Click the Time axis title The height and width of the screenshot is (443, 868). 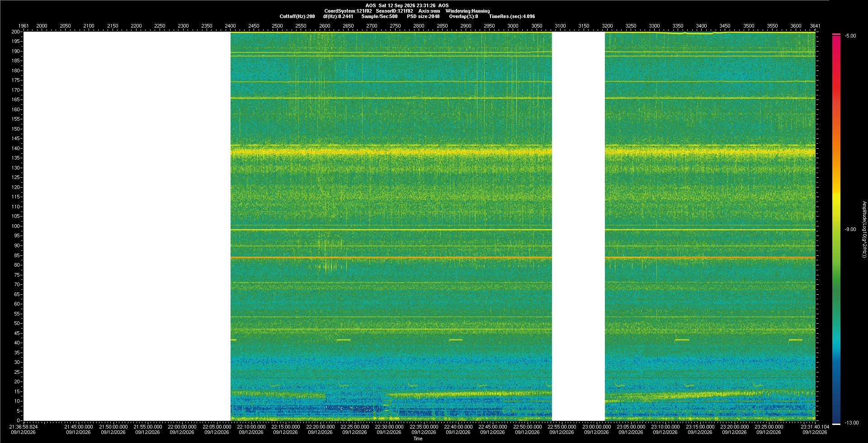tap(418, 438)
